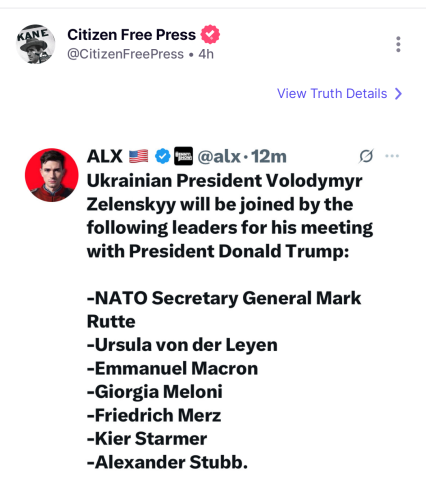Screen dimensions: 426x500
Task: Click the ALX display name
Action: (x=105, y=156)
